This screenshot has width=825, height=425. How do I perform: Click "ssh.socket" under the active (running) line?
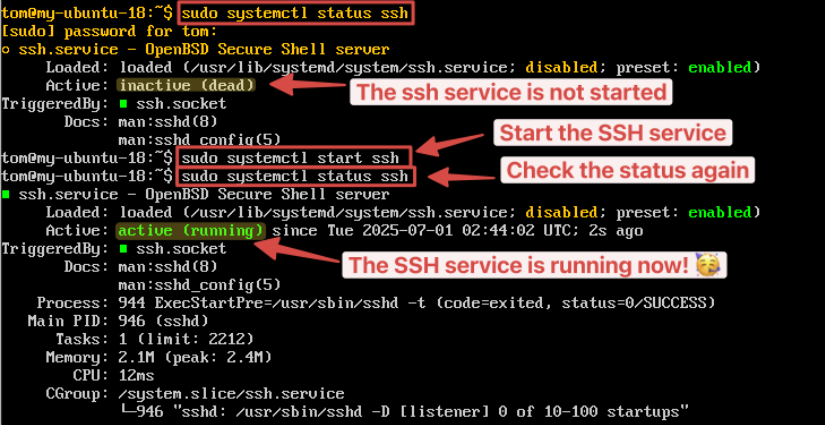180,249
